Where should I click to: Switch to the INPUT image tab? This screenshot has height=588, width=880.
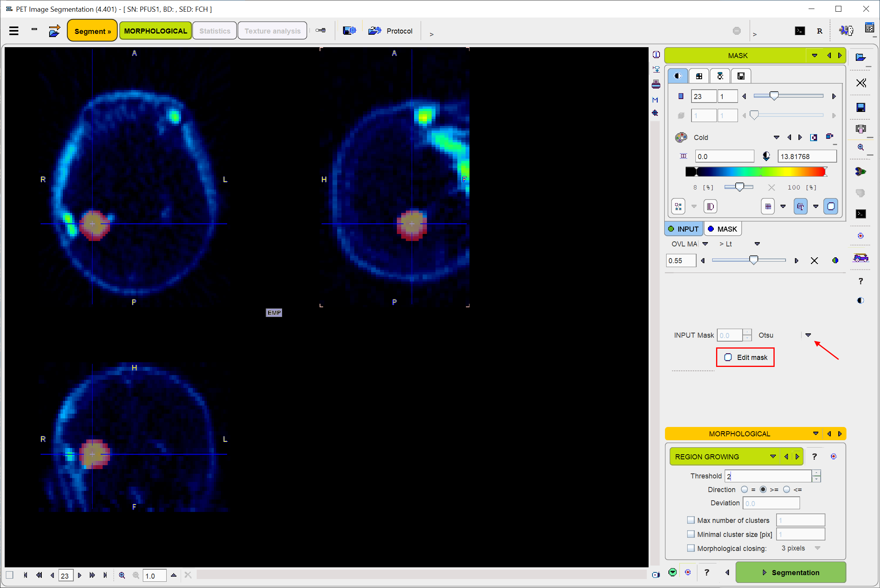(x=684, y=229)
